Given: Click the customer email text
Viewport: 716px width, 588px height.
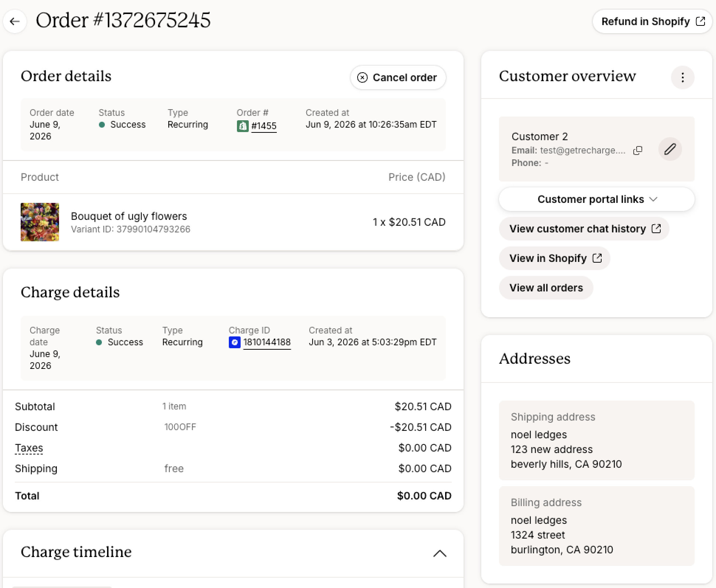Looking at the screenshot, I should (x=583, y=151).
